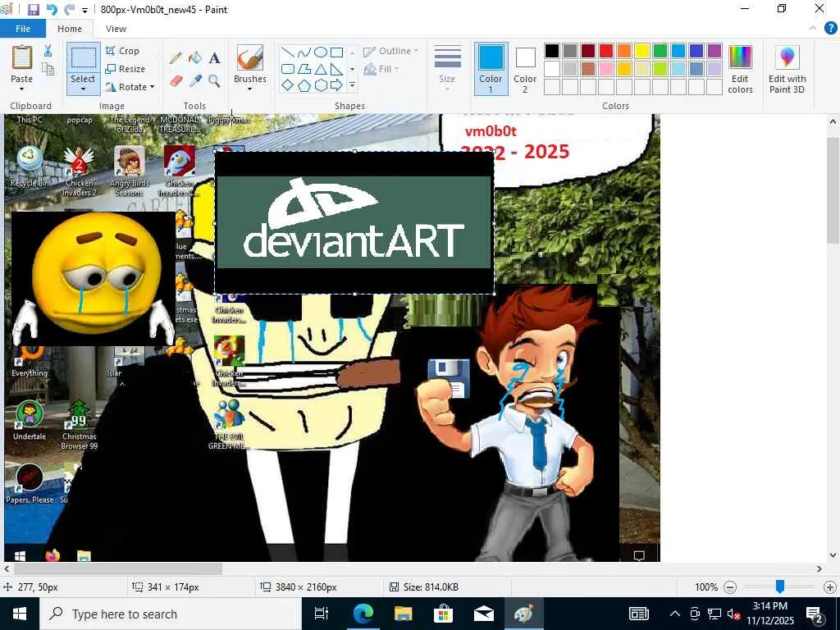Open the shape Fill dropdown
This screenshot has width=840, height=630.
click(381, 69)
